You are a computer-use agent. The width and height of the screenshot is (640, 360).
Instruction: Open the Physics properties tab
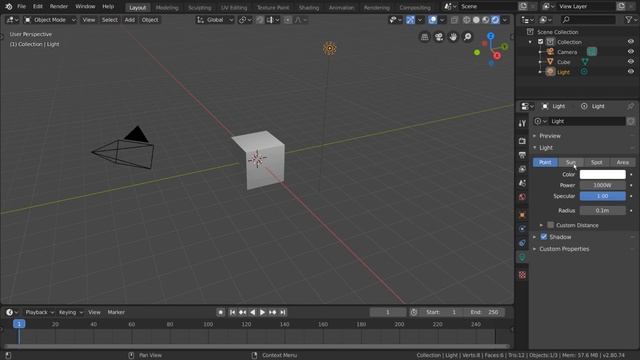click(x=522, y=229)
